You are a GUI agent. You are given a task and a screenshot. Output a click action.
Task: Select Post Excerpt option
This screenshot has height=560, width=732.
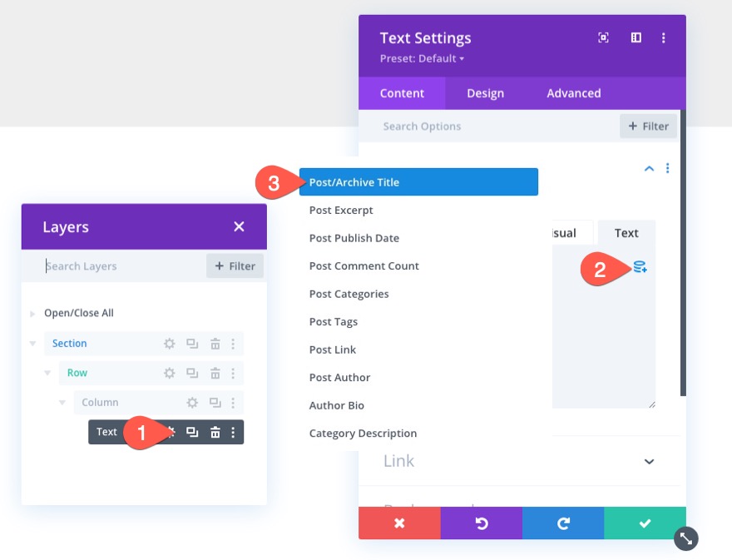click(341, 211)
